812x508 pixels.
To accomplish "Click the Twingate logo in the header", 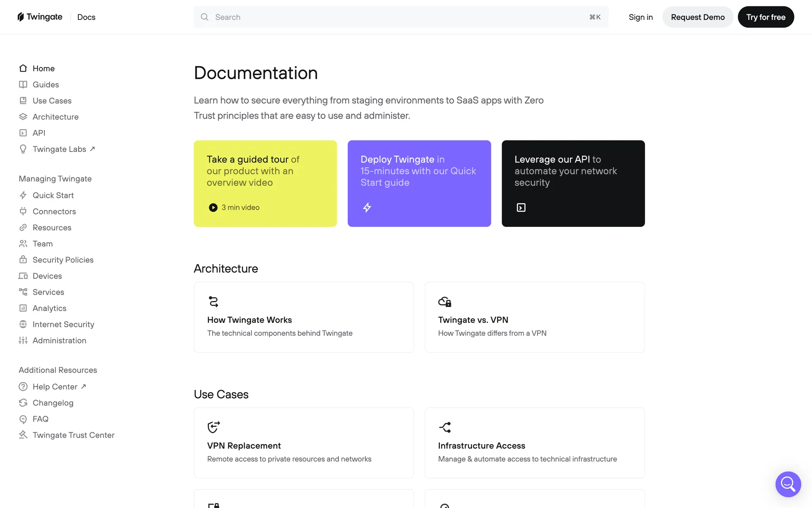I will (40, 17).
